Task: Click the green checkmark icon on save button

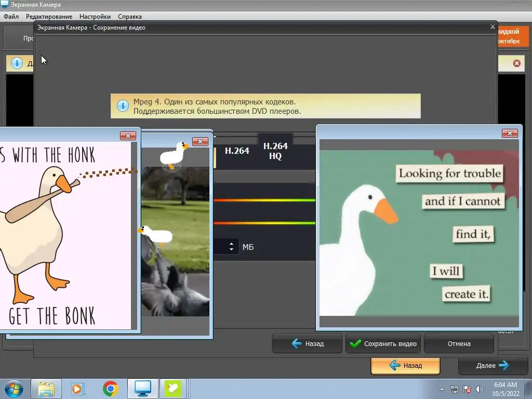Action: point(355,344)
